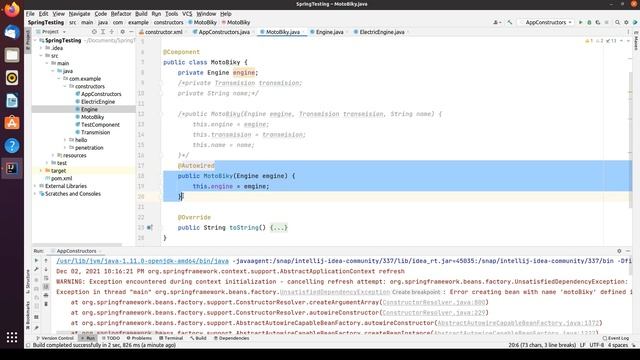
Task: Click the stop icon in the top toolbar
Action: 607,22
